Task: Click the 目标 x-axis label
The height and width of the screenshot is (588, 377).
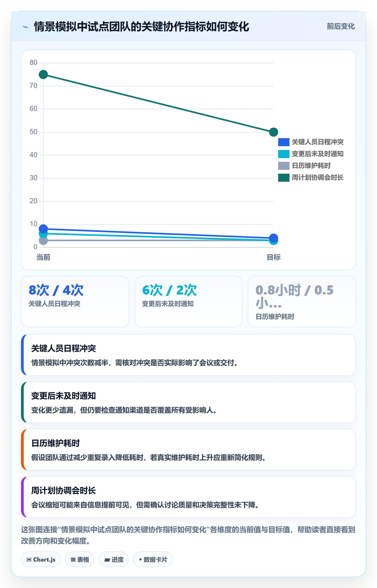Action: click(274, 257)
